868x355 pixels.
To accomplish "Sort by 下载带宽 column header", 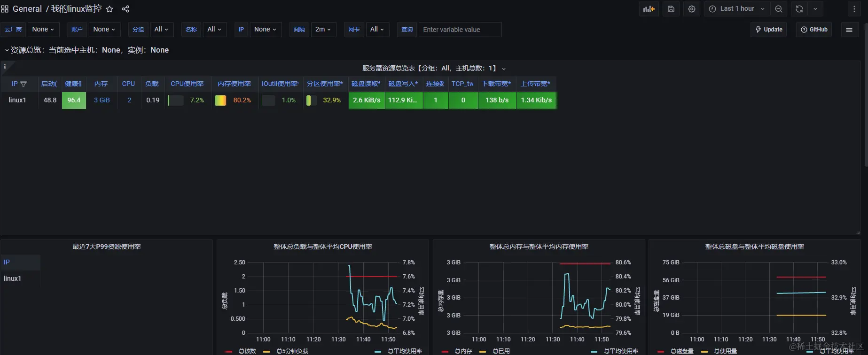I will click(x=496, y=84).
